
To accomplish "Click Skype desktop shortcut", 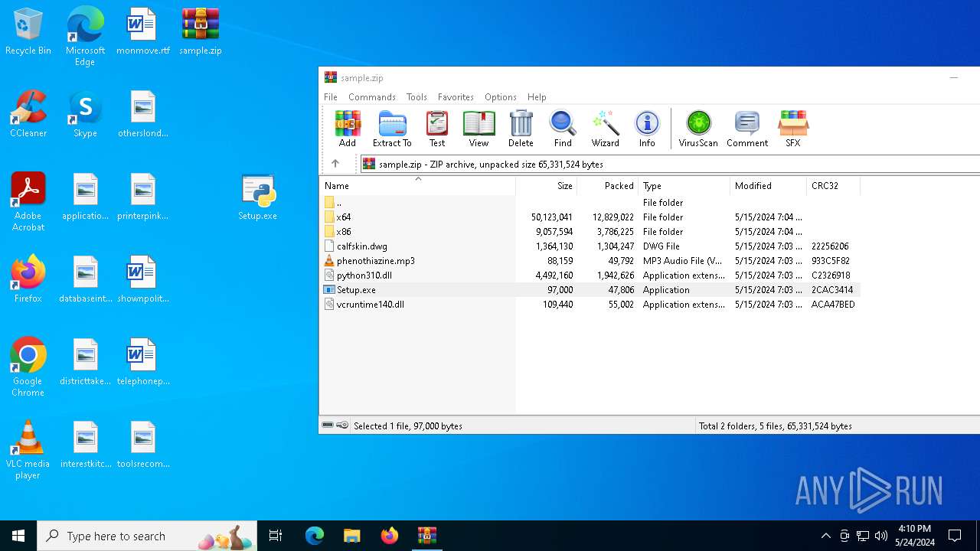I will [x=85, y=114].
